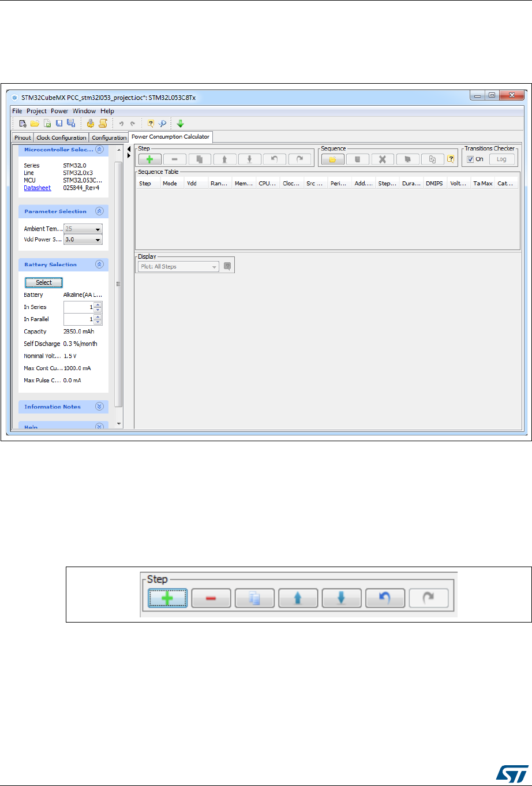Screen dimensions: 532x786
Task: Click the blue down arrow in the enlarged Step figure
Action: click(x=342, y=598)
